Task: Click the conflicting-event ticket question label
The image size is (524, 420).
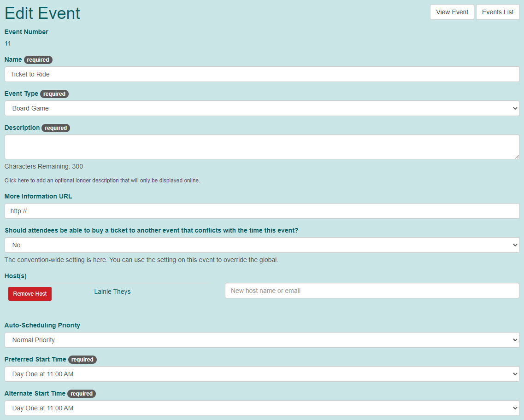Action: 151,230
